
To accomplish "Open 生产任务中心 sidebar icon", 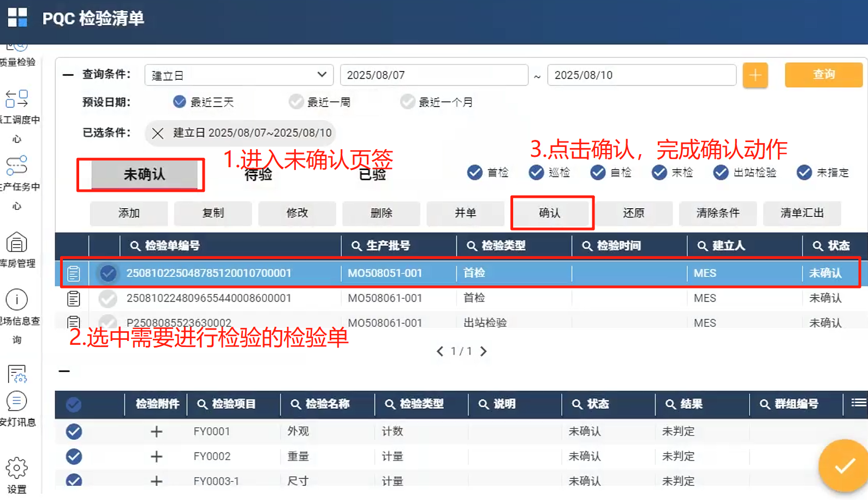I will (17, 165).
